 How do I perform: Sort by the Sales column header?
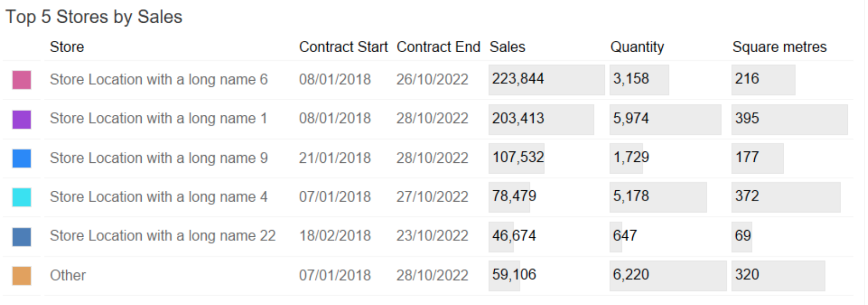(507, 47)
